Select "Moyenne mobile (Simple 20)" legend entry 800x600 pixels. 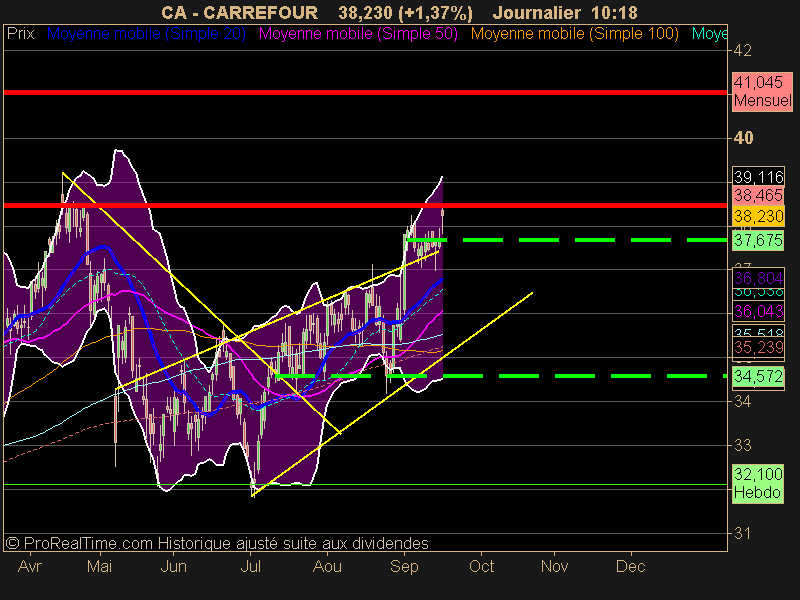146,34
